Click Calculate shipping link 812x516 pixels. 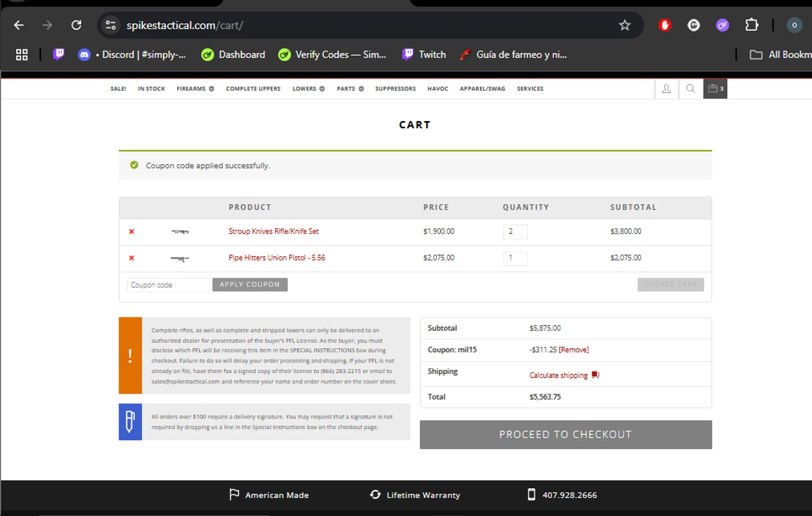click(x=558, y=375)
